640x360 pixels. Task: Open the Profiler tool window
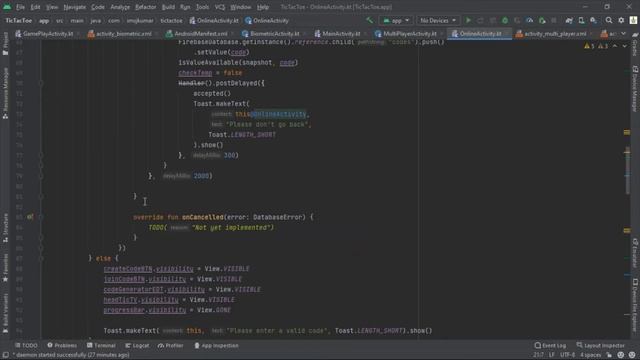(x=171, y=345)
